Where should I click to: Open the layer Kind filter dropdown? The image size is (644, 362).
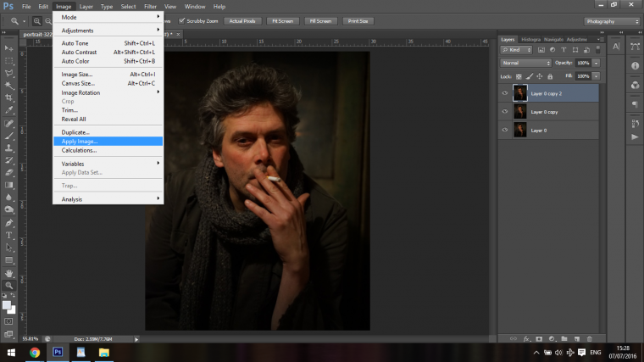click(x=516, y=50)
